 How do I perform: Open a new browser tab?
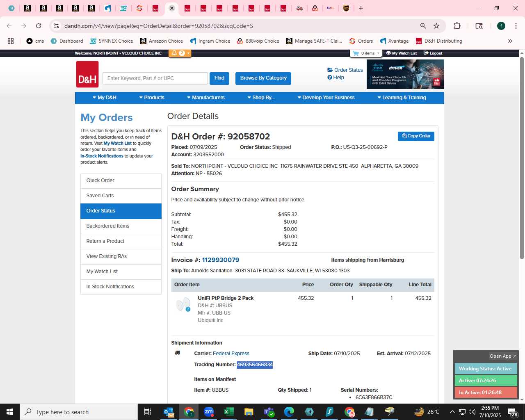[x=361, y=8]
